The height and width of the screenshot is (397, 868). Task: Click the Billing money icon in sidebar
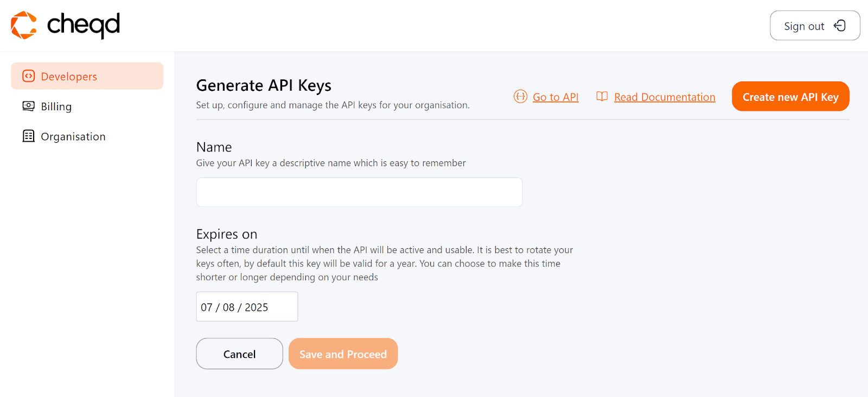(29, 106)
